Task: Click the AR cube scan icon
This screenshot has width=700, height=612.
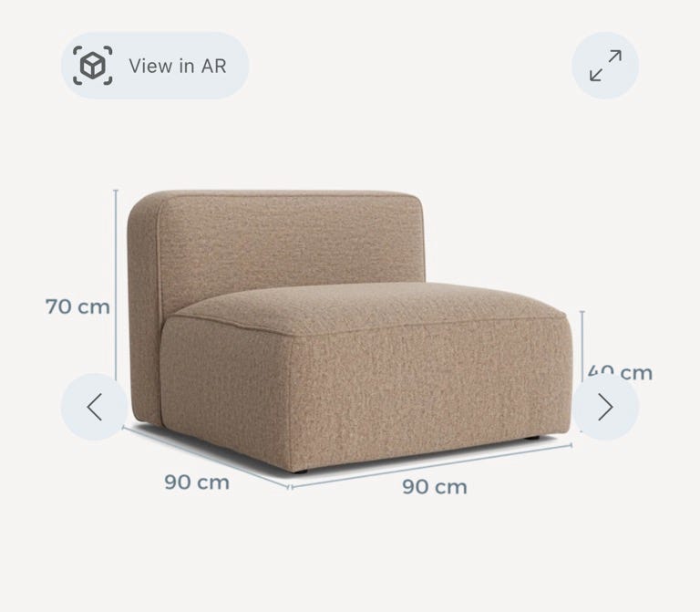Action: pyautogui.click(x=93, y=66)
